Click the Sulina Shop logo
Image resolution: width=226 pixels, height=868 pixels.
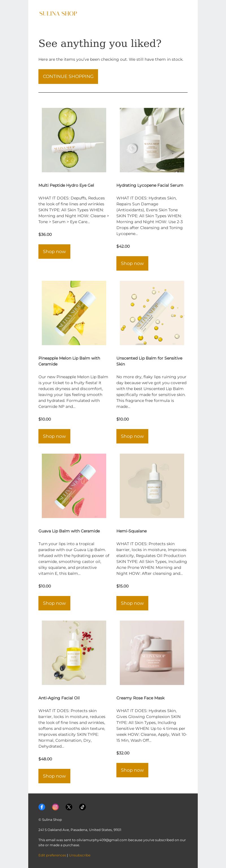[x=58, y=14]
